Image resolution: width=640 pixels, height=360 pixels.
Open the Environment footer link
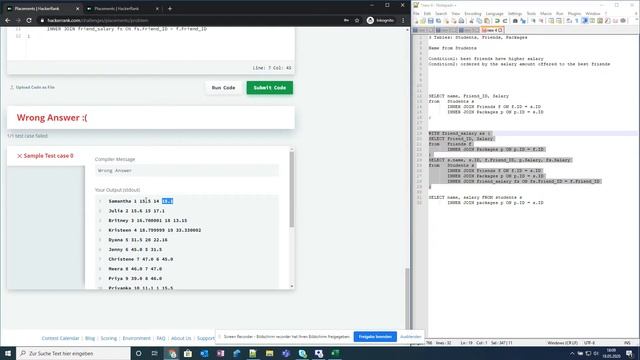[x=136, y=338]
